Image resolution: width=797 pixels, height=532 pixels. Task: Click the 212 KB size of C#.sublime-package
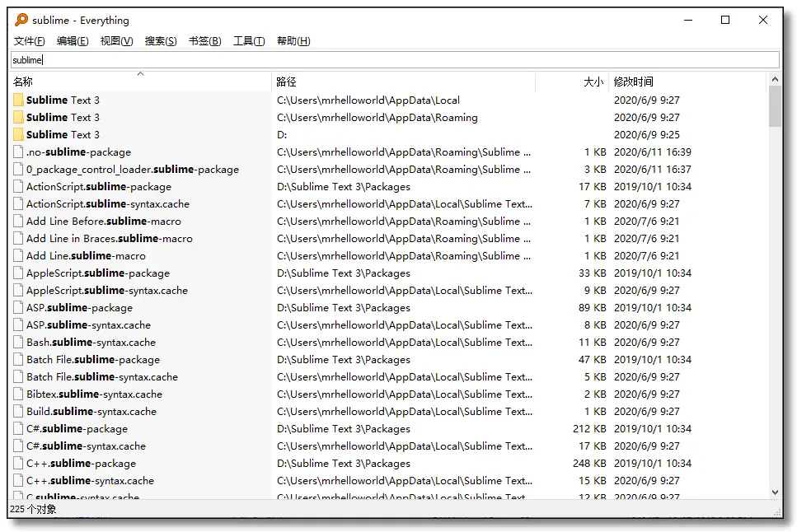coord(589,428)
